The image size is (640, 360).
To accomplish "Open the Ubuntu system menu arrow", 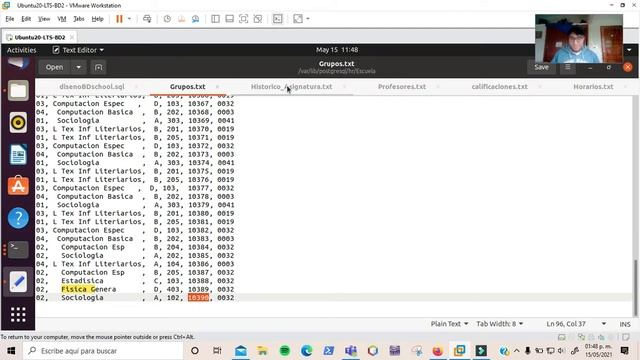I will coord(629,50).
